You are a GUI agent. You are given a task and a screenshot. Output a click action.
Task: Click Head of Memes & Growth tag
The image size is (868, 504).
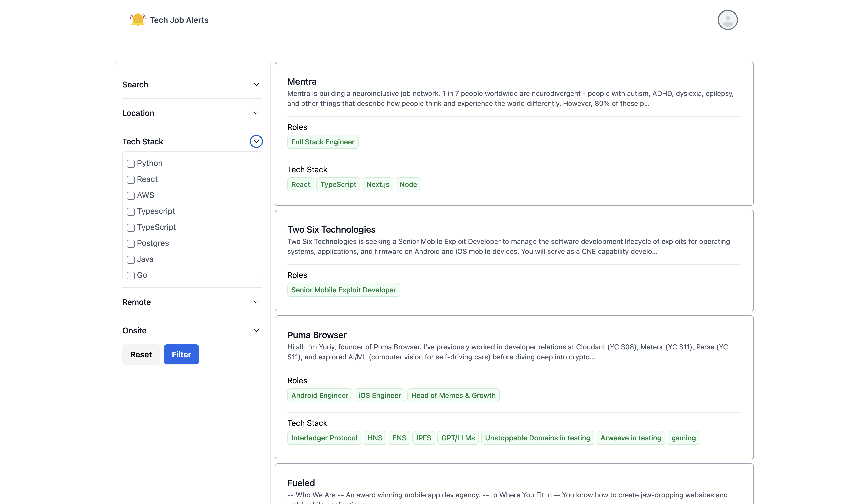pos(454,395)
